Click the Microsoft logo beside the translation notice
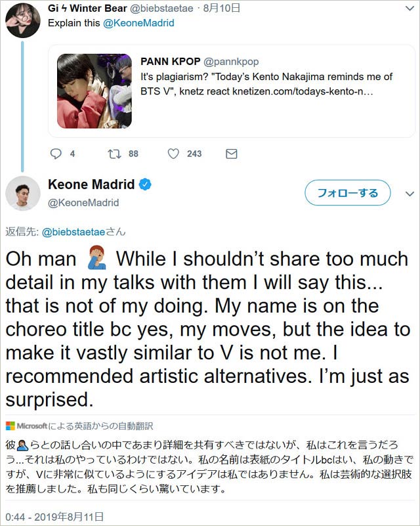Screen dimensions: 420x526 point(12,426)
